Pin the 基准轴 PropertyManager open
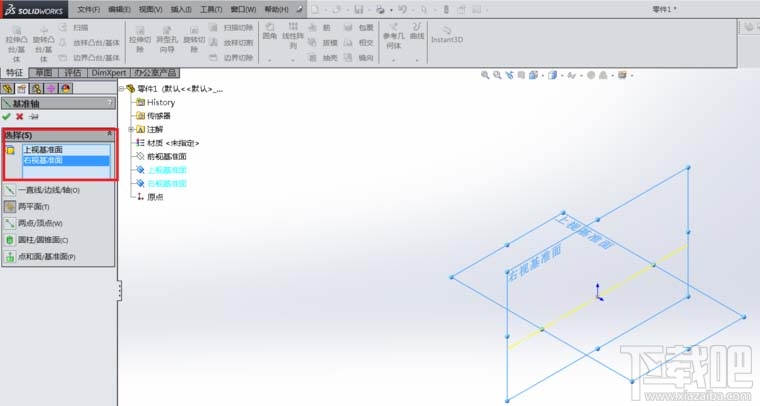This screenshot has width=760, height=406. 33,117
